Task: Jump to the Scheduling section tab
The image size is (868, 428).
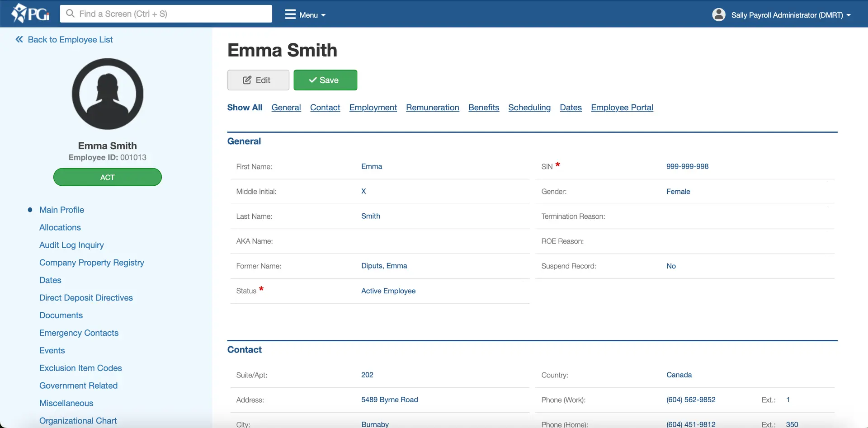Action: coord(529,108)
